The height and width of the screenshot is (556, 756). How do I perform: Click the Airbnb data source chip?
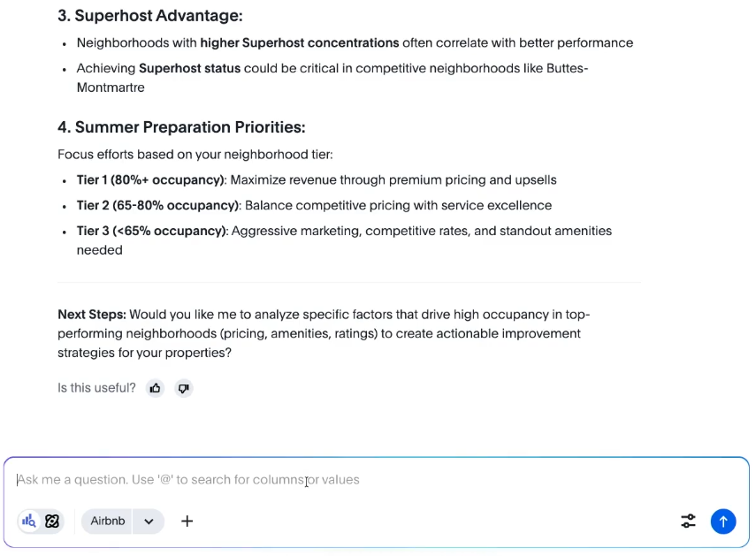coord(108,521)
